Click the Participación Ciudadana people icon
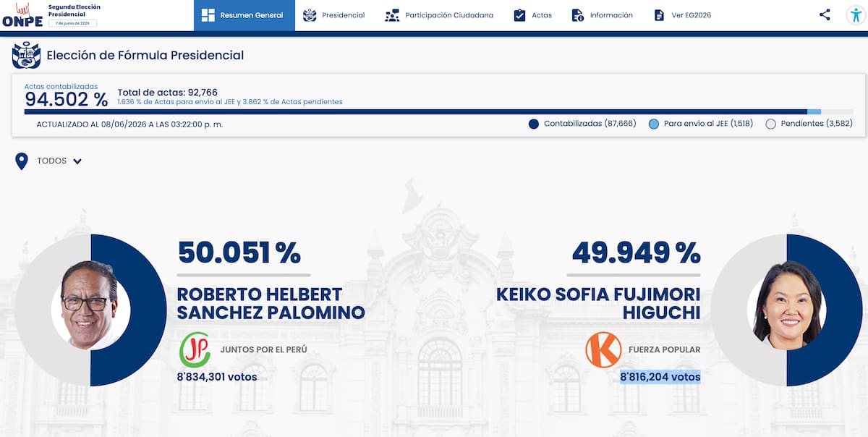868x437 pixels. [x=392, y=15]
